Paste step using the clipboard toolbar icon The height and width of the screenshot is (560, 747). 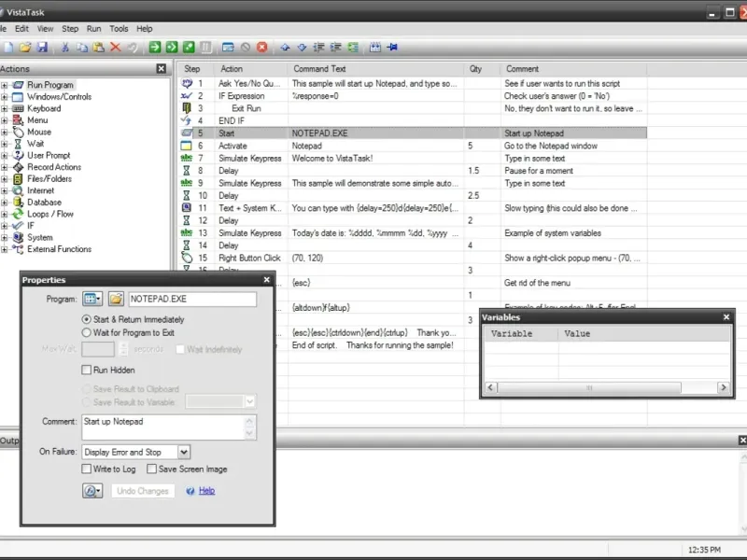[99, 48]
